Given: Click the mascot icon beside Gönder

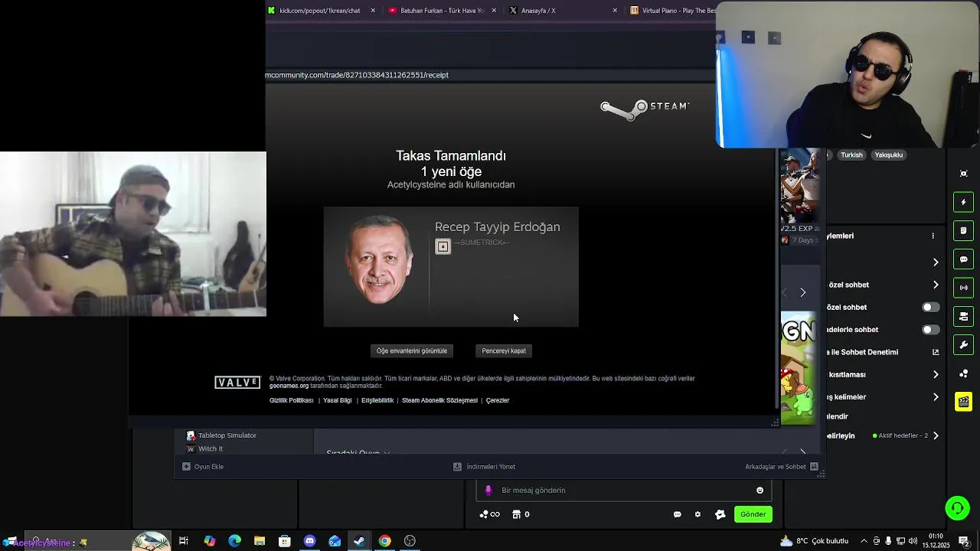Looking at the screenshot, I should tap(720, 514).
